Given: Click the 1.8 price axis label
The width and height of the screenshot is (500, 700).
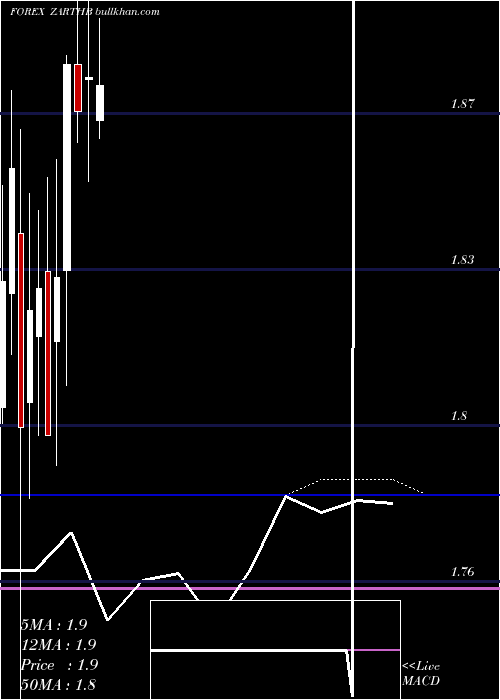Looking at the screenshot, I should pos(459,416).
